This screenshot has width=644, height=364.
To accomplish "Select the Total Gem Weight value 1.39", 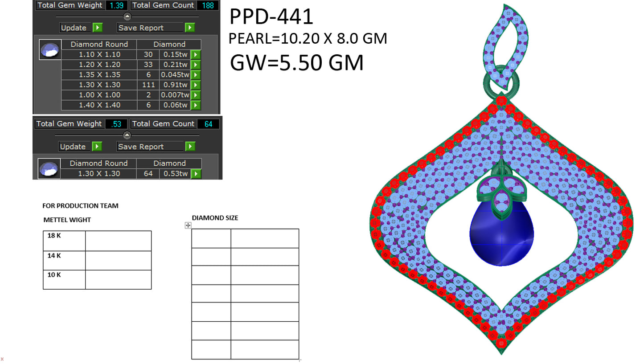I will 116,5.
